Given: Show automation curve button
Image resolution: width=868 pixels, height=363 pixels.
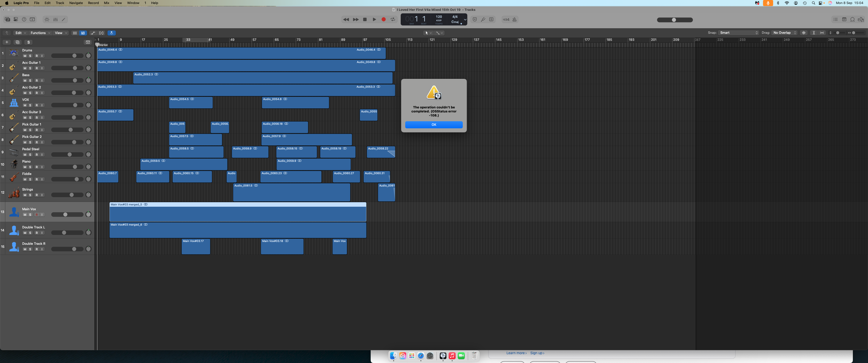Looking at the screenshot, I should [x=93, y=33].
